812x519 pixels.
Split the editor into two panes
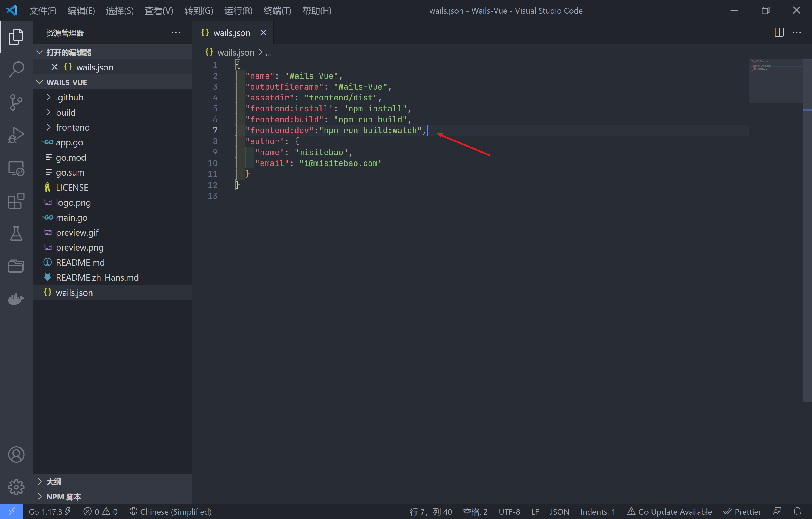click(x=779, y=33)
